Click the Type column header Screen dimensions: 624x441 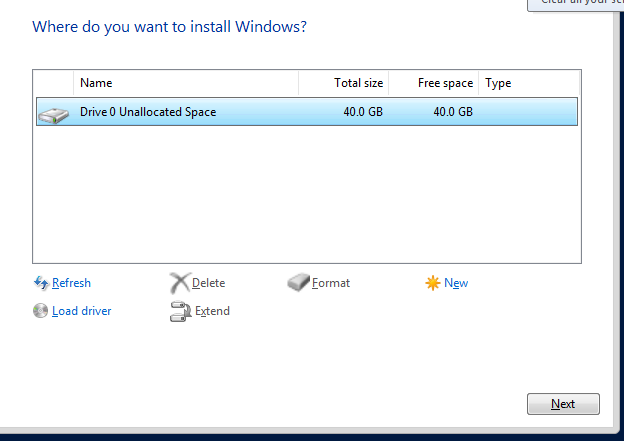529,83
